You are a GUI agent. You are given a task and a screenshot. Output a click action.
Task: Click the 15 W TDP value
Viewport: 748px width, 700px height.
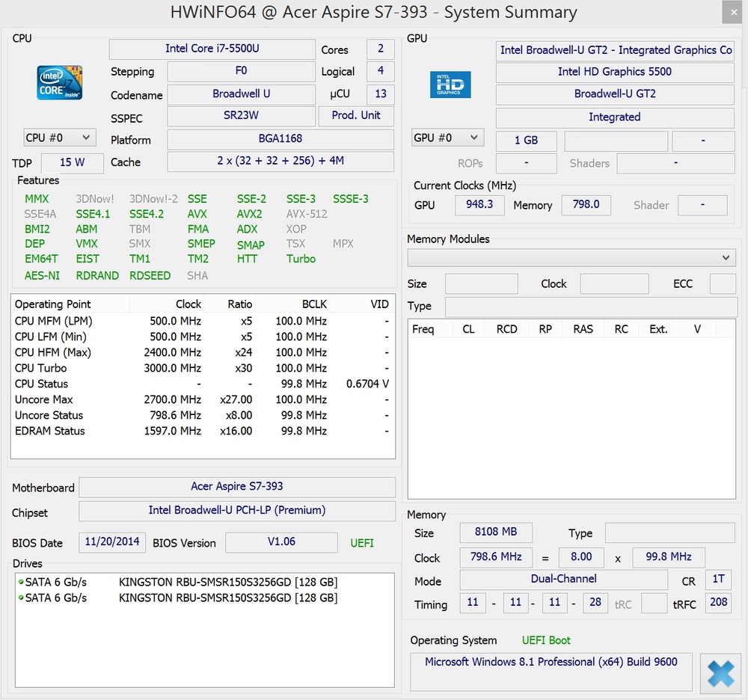(72, 162)
